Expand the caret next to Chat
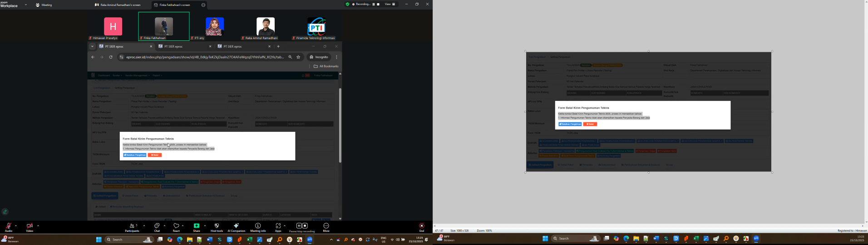This screenshot has width=868, height=245. click(x=164, y=225)
